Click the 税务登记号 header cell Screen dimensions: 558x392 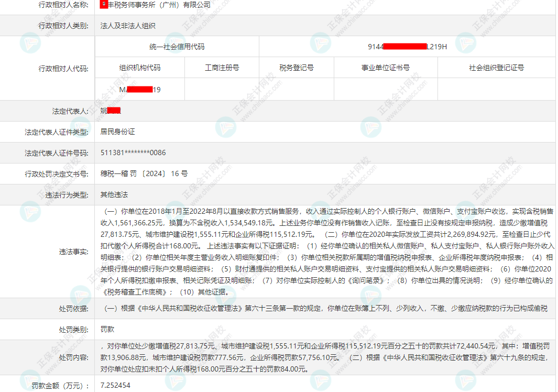click(x=297, y=68)
